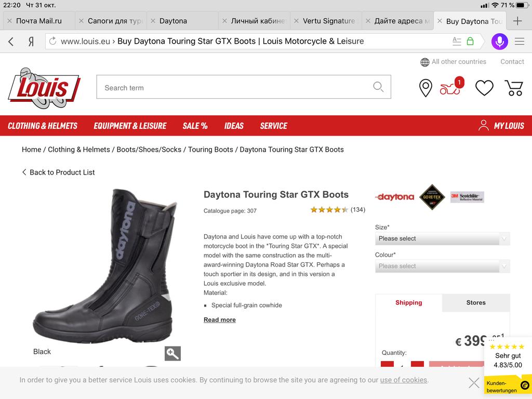
Task: Open the shopping cart icon
Action: point(514,88)
